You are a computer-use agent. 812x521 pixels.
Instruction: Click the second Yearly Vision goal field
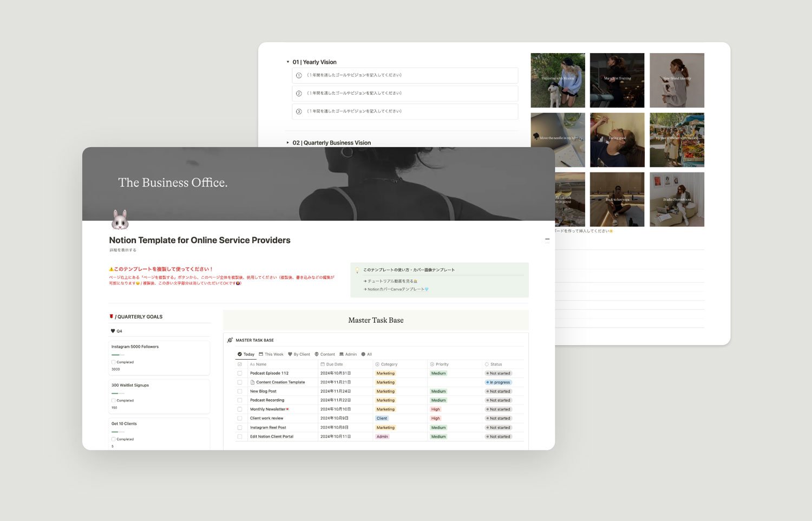(405, 93)
